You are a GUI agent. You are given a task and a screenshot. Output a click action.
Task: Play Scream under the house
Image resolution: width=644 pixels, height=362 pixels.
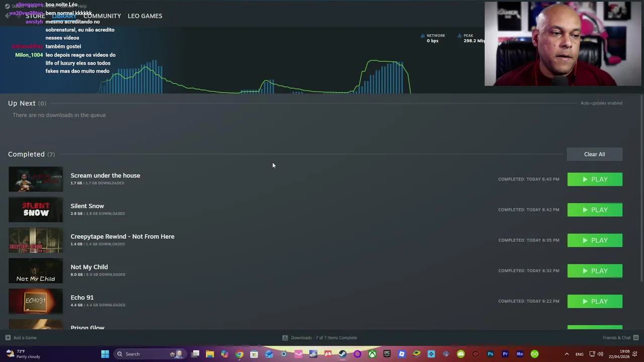[x=595, y=179]
